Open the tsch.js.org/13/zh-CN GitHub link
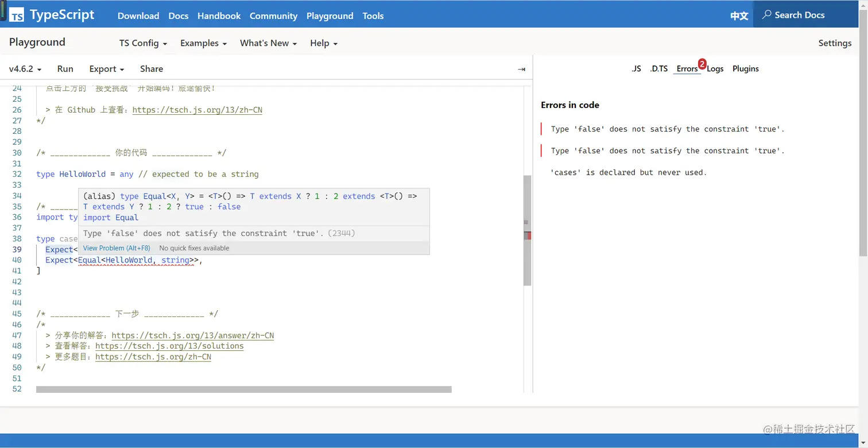This screenshot has width=868, height=448. (197, 110)
